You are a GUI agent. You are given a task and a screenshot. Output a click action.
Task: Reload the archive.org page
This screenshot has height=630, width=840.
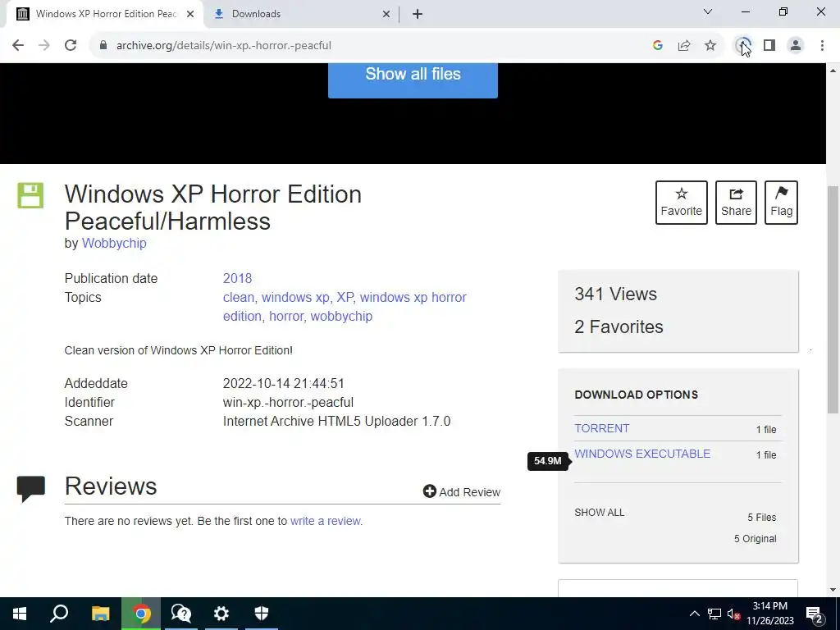(71, 46)
